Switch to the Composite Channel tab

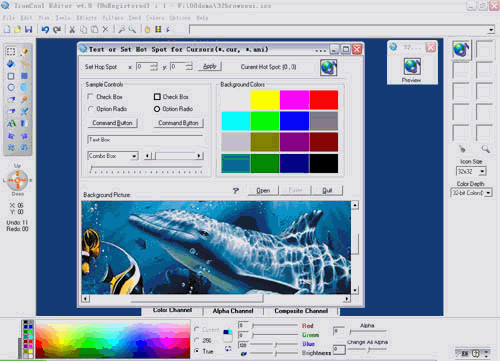(301, 311)
